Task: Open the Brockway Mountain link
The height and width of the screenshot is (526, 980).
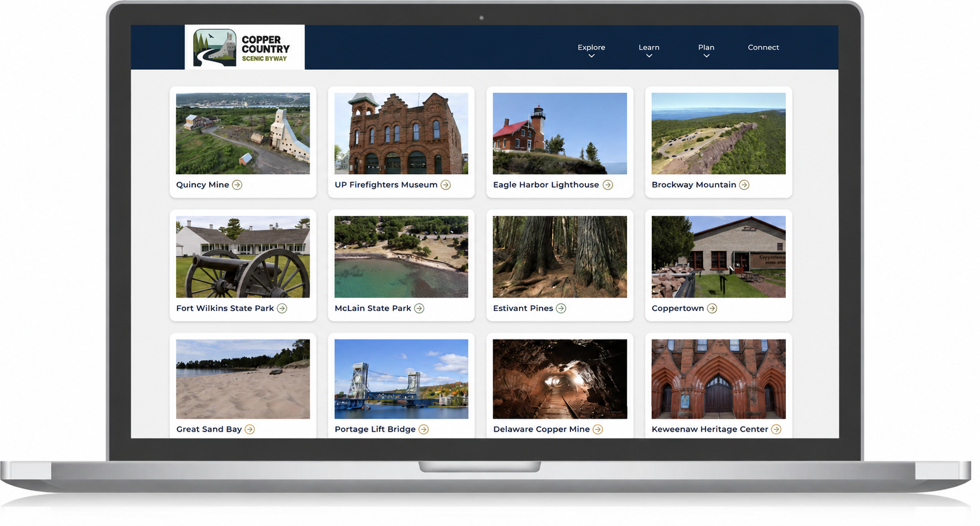Action: tap(694, 185)
